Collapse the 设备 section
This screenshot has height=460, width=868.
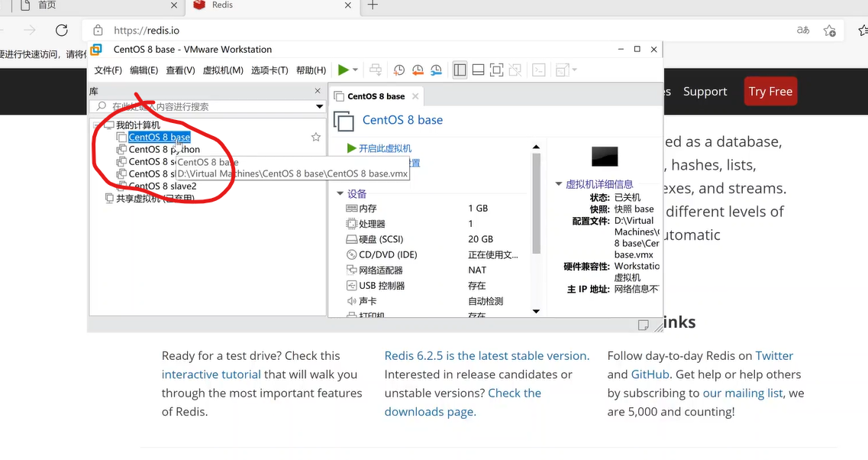(340, 193)
